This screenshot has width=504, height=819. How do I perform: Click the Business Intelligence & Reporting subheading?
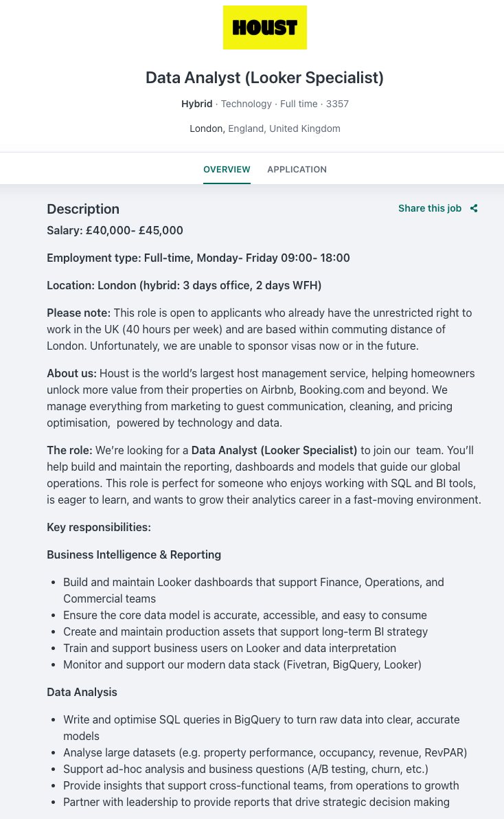[134, 554]
